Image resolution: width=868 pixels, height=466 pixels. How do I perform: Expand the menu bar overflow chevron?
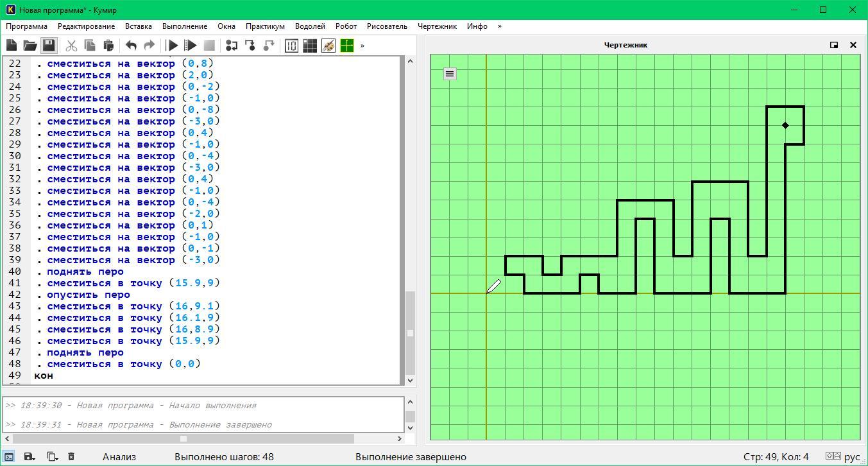click(x=499, y=26)
